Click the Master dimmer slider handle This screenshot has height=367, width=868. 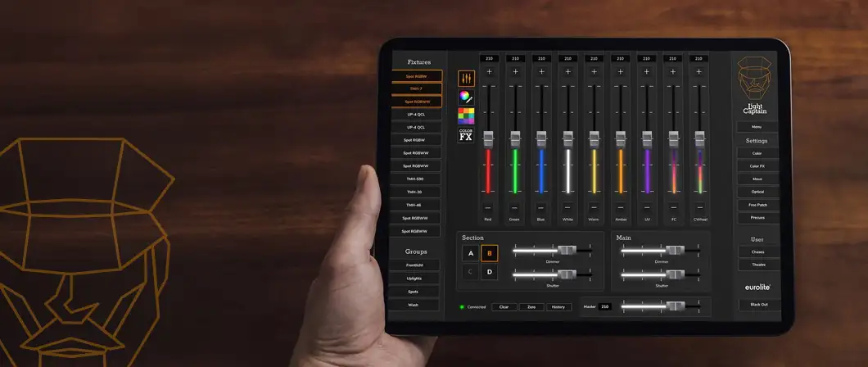tap(675, 306)
